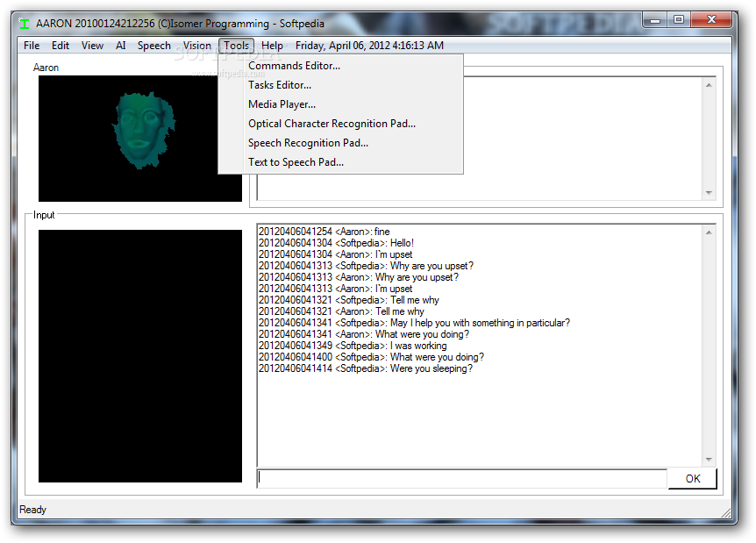The width and height of the screenshot is (756, 543).
Task: Click the date and time in the menu bar
Action: tap(369, 46)
